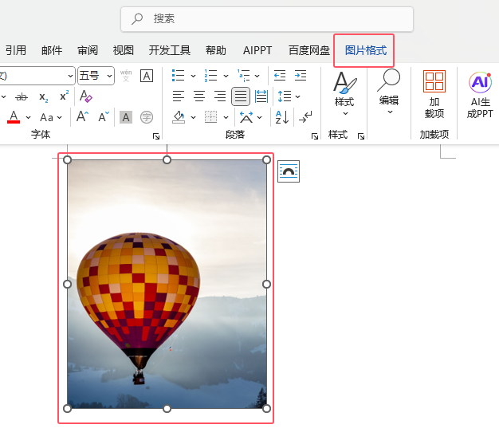The height and width of the screenshot is (448, 499).
Task: Toggle character shading
Action: click(x=126, y=117)
